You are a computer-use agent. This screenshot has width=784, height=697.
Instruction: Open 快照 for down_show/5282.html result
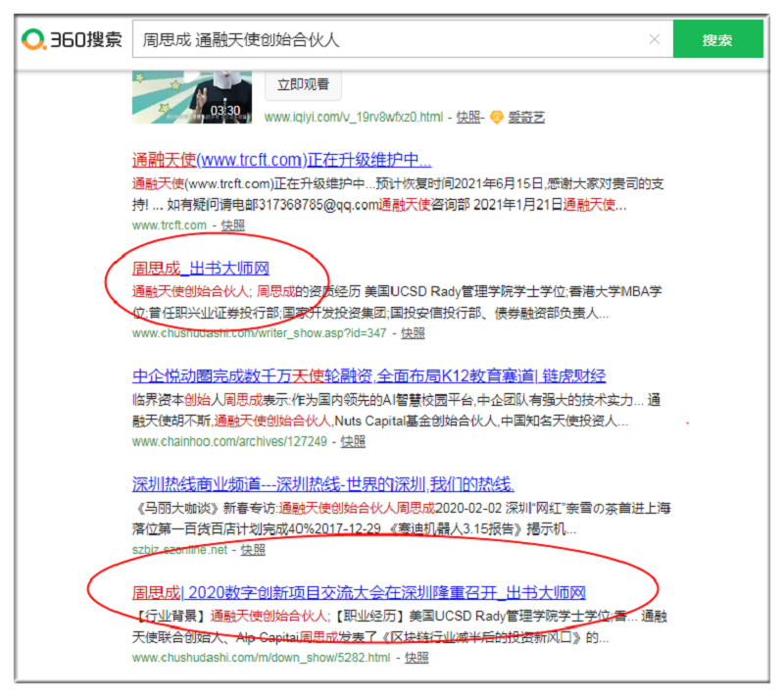tap(416, 657)
